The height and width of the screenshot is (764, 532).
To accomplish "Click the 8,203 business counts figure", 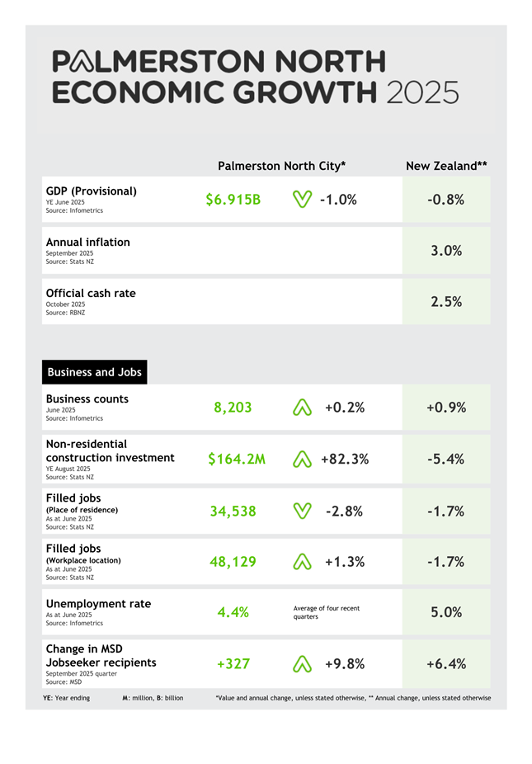I will (x=233, y=408).
